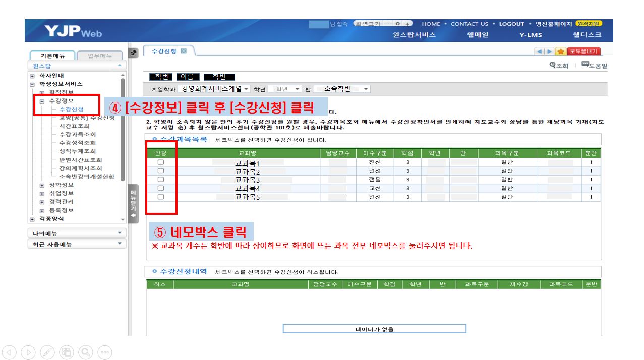The height and width of the screenshot is (360, 644).
Task: Open 수강성적조회 in the tree
Action: (x=77, y=143)
